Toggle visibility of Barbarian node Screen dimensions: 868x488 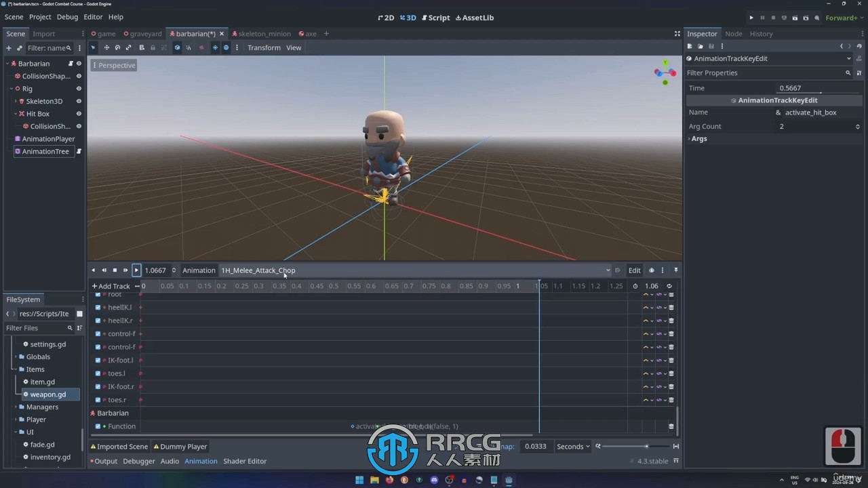click(79, 64)
